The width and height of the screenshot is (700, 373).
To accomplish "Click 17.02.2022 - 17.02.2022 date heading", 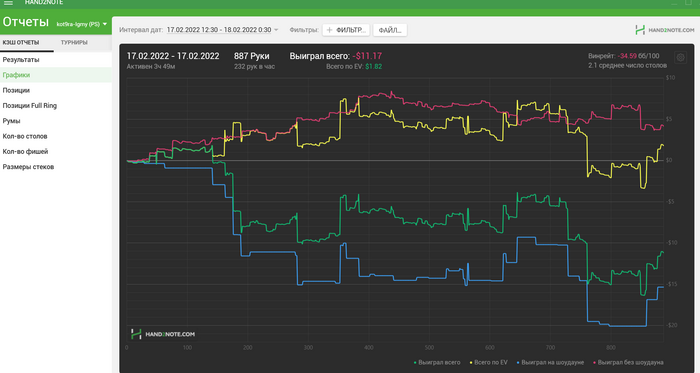I will point(173,56).
